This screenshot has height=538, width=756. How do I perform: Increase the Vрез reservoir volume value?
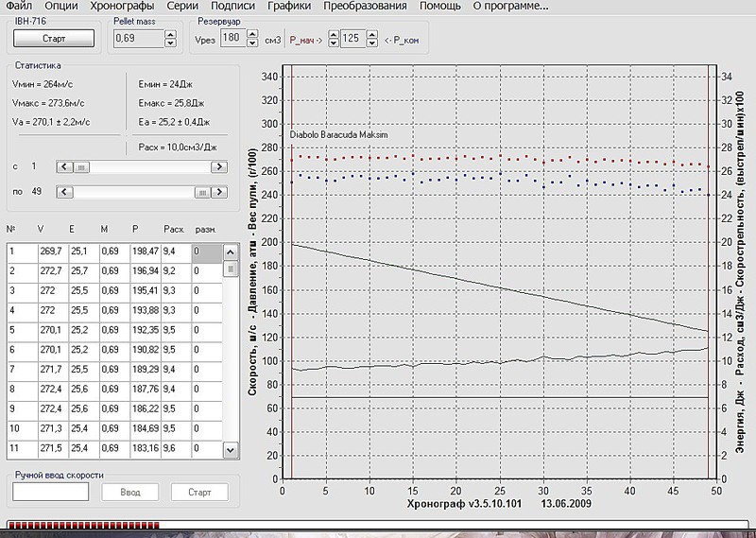click(x=250, y=34)
